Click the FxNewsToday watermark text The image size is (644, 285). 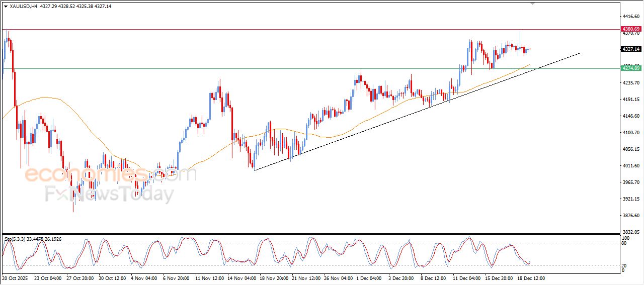110,194
